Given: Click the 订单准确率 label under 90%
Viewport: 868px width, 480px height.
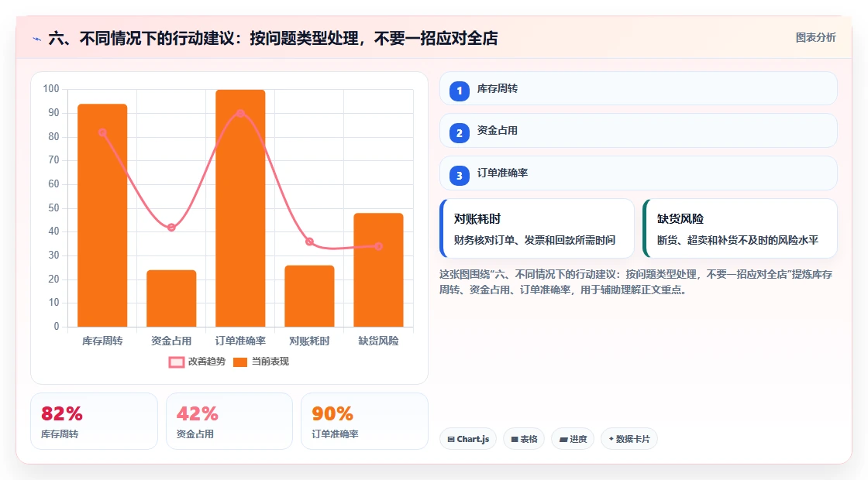Looking at the screenshot, I should click(x=335, y=434).
